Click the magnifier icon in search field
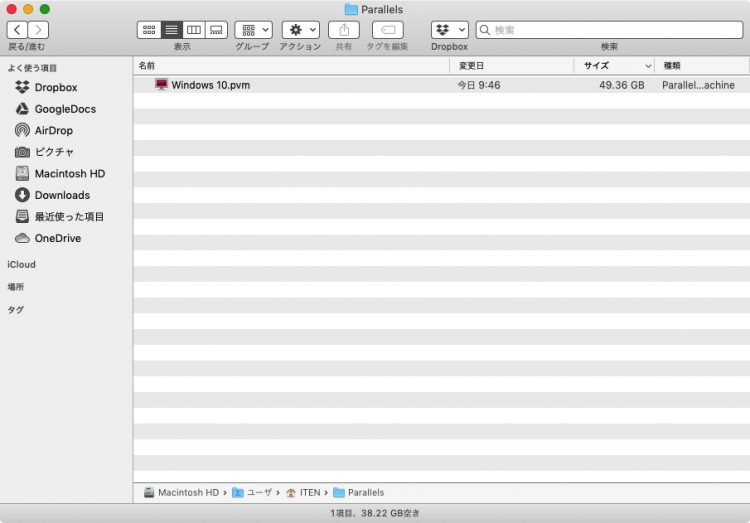 pyautogui.click(x=485, y=30)
